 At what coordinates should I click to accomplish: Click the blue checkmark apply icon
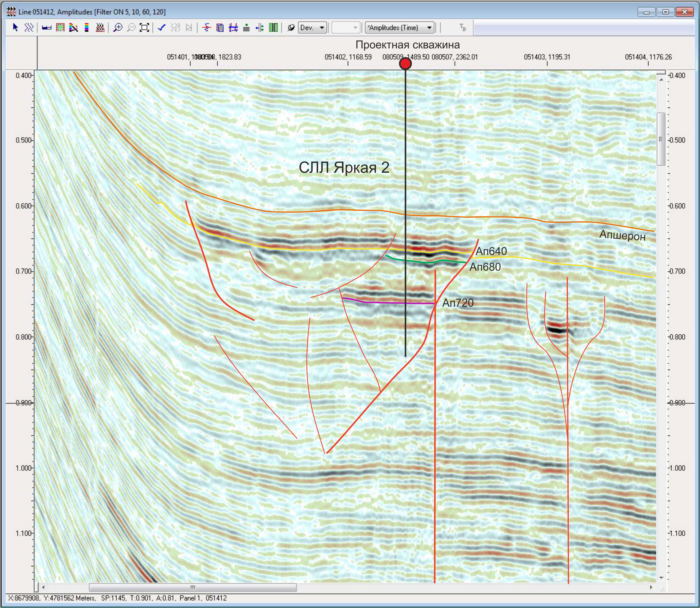[162, 28]
